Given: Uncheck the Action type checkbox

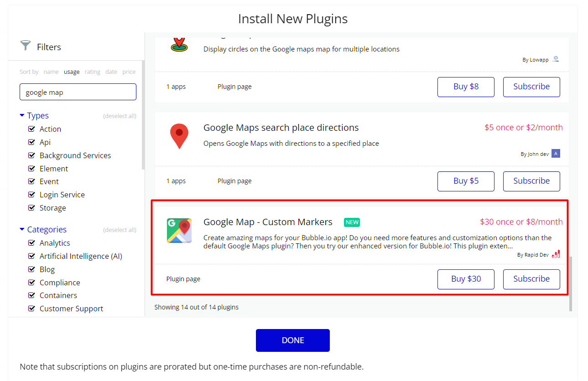Looking at the screenshot, I should click(x=31, y=129).
